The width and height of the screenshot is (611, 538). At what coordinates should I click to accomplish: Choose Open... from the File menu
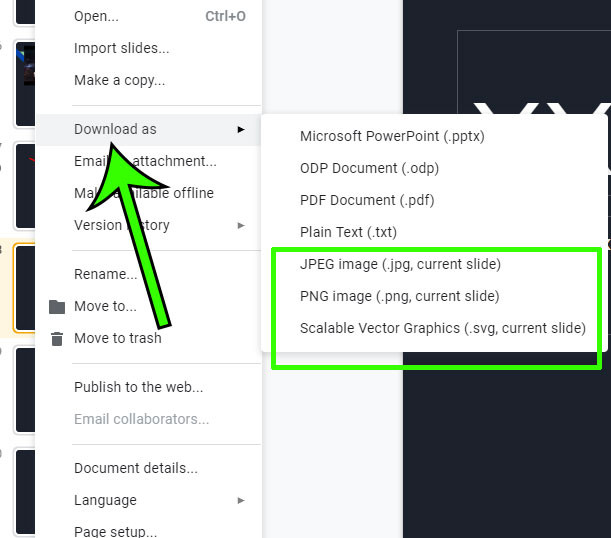coord(96,17)
